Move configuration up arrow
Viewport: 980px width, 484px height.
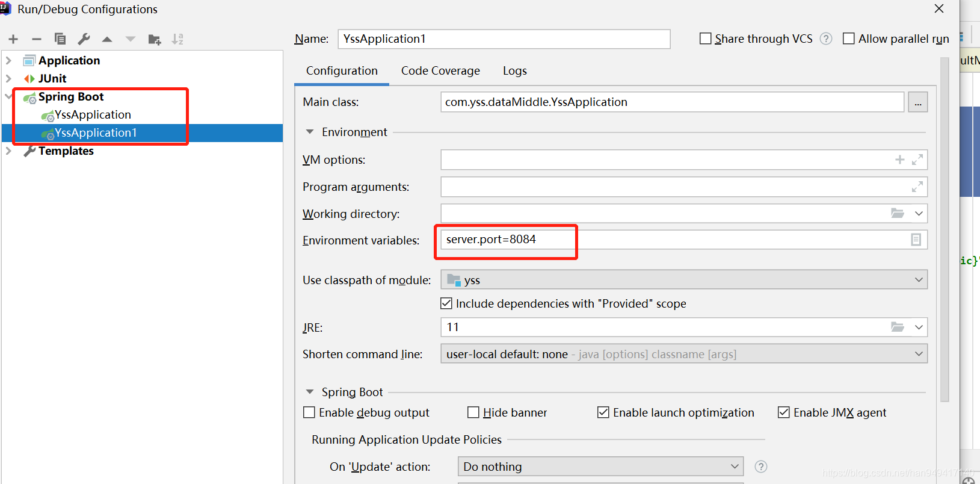pos(107,39)
